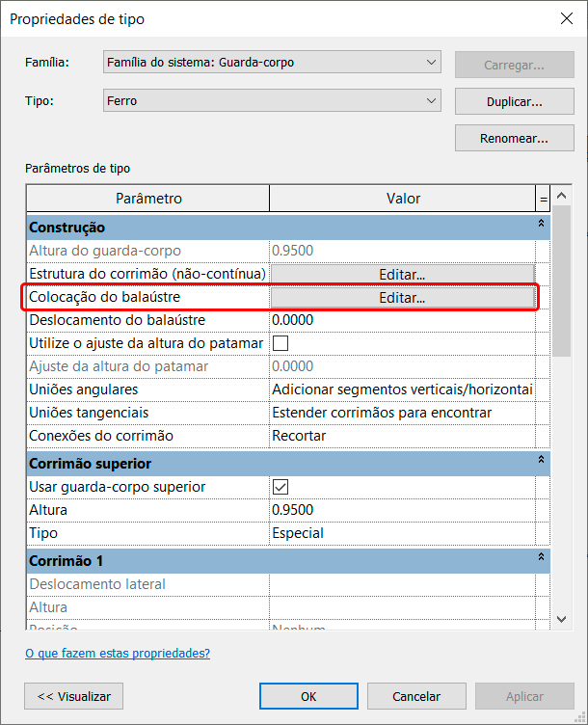Click the Corrimão superior Altura value field
The height and width of the screenshot is (725, 588).
click(402, 510)
